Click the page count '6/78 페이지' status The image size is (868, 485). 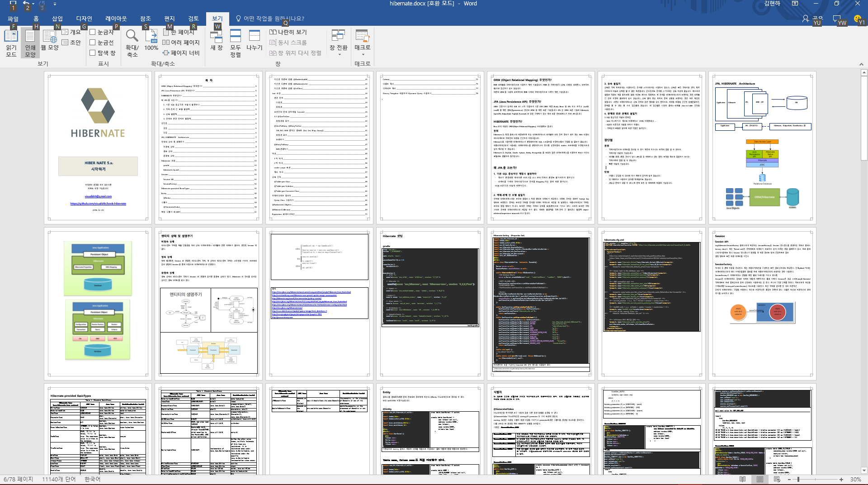tap(19, 479)
